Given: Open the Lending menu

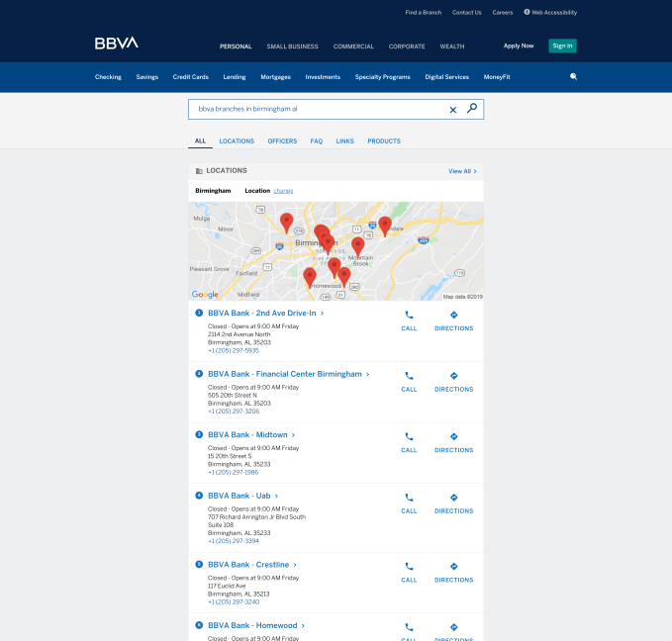Looking at the screenshot, I should click(235, 77).
